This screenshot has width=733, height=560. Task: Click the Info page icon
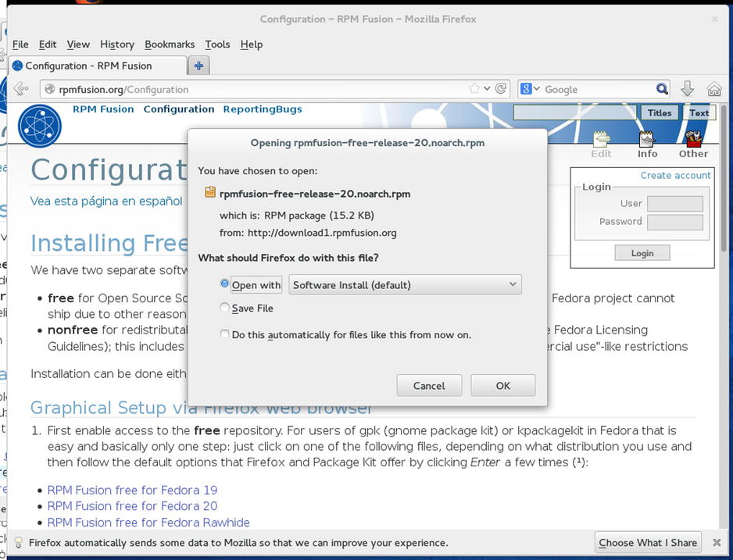click(647, 144)
